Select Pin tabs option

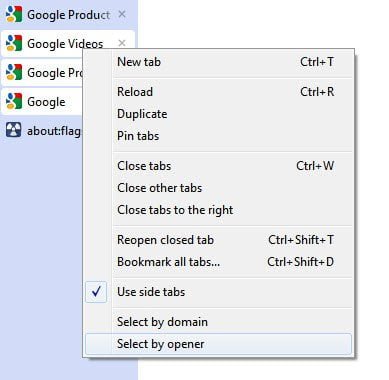(x=219, y=136)
